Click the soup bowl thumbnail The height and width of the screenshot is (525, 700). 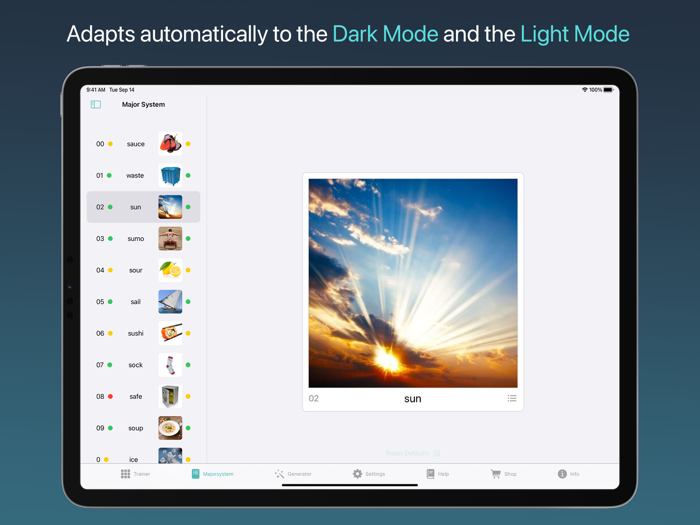point(170,428)
